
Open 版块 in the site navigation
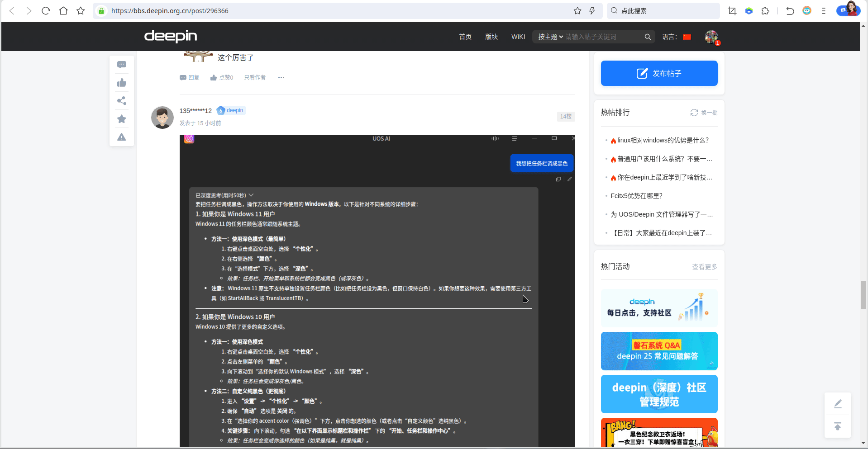tap(491, 37)
